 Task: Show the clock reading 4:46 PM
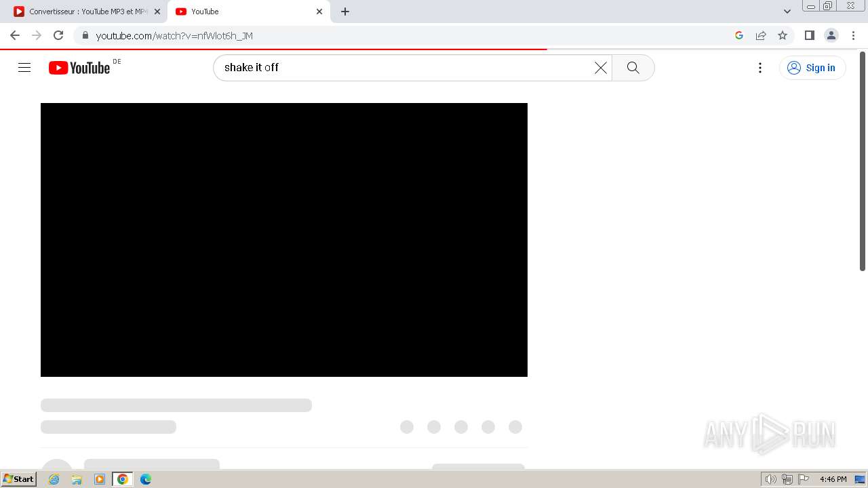coord(833,479)
